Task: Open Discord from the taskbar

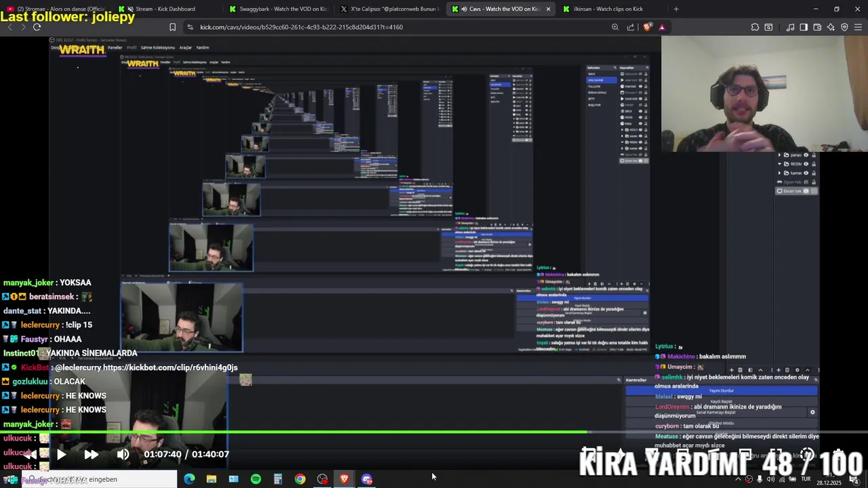Action: 367,479
